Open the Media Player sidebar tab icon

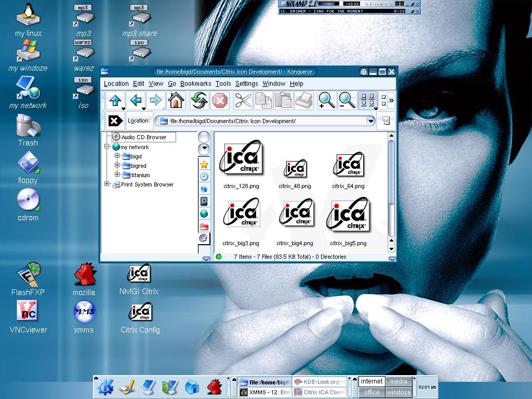(204, 202)
